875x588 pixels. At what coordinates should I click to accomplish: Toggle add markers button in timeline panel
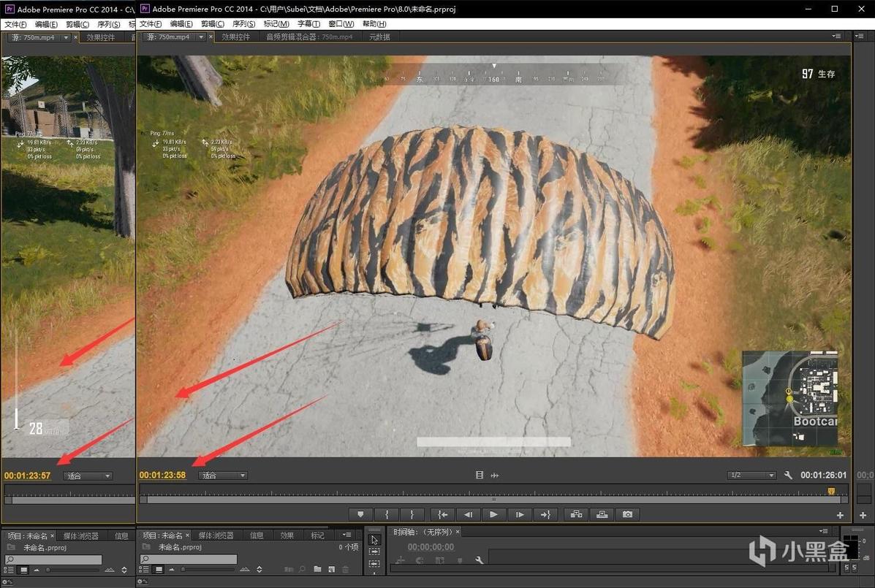tap(459, 560)
